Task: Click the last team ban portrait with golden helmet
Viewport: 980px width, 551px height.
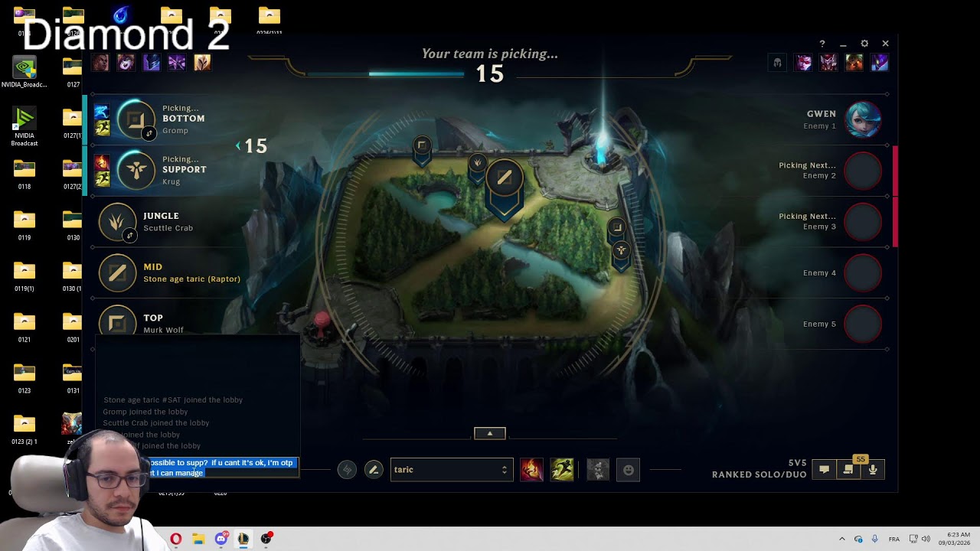Action: click(x=202, y=63)
